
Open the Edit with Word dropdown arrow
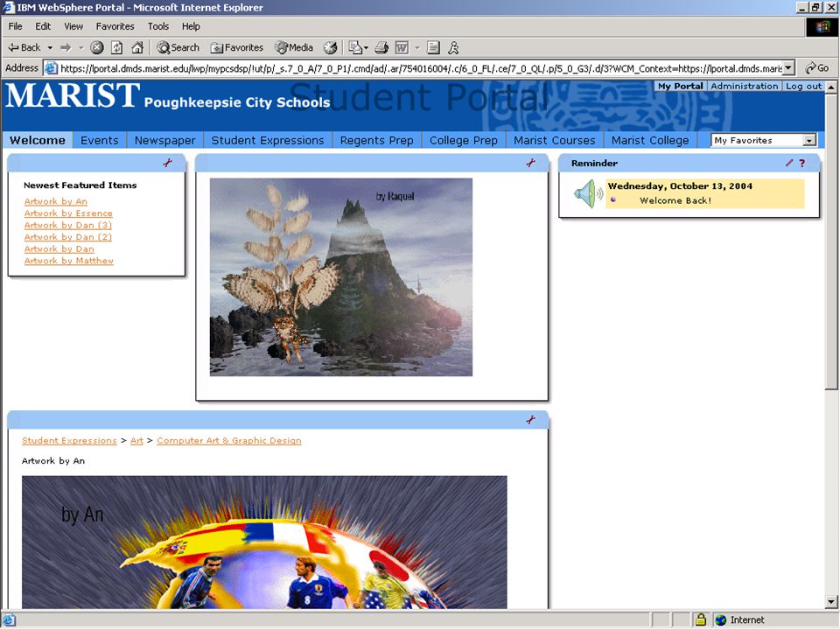[x=416, y=47]
